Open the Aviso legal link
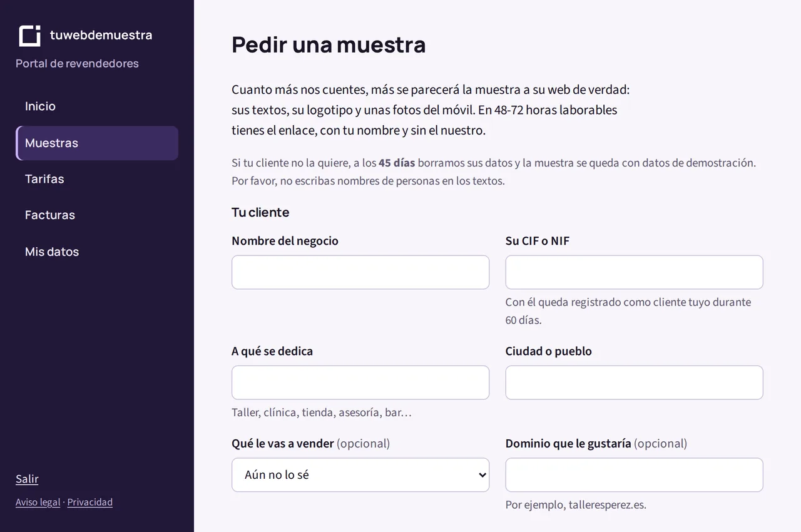This screenshot has height=532, width=801. [38, 502]
